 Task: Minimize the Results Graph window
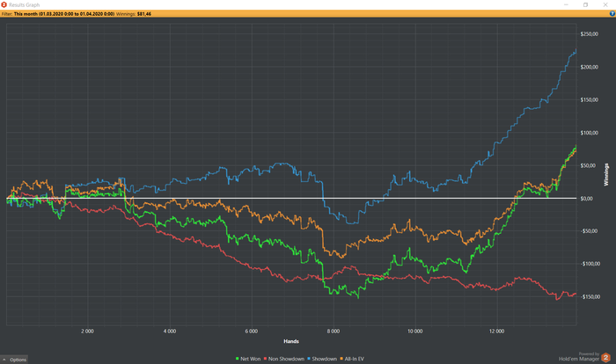566,4
